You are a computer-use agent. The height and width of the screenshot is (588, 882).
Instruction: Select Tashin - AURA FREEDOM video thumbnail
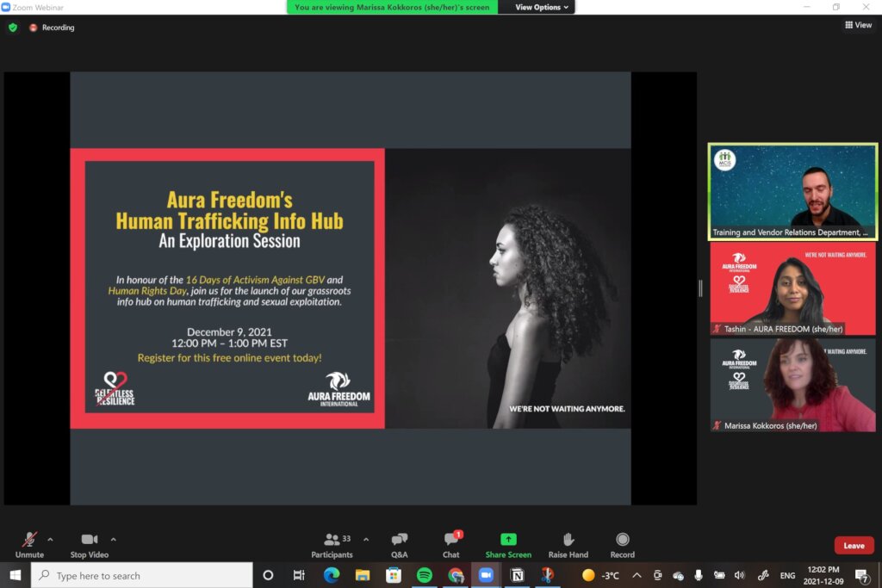coord(792,288)
